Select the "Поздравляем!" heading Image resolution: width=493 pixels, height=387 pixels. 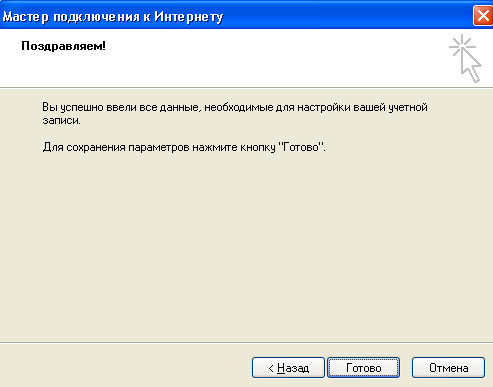63,46
